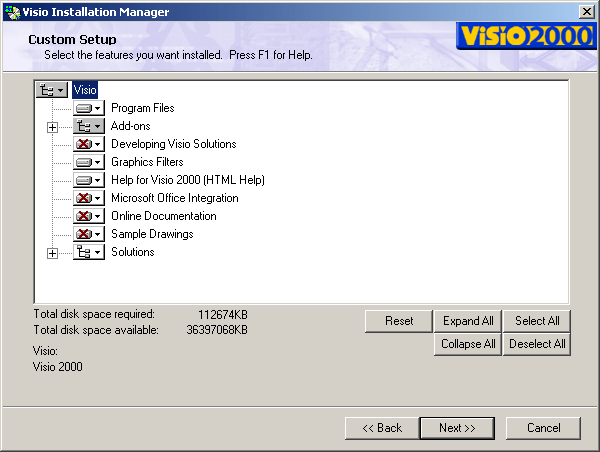Click the 36397068KB disk space available value
The width and height of the screenshot is (600, 452).
tap(217, 330)
